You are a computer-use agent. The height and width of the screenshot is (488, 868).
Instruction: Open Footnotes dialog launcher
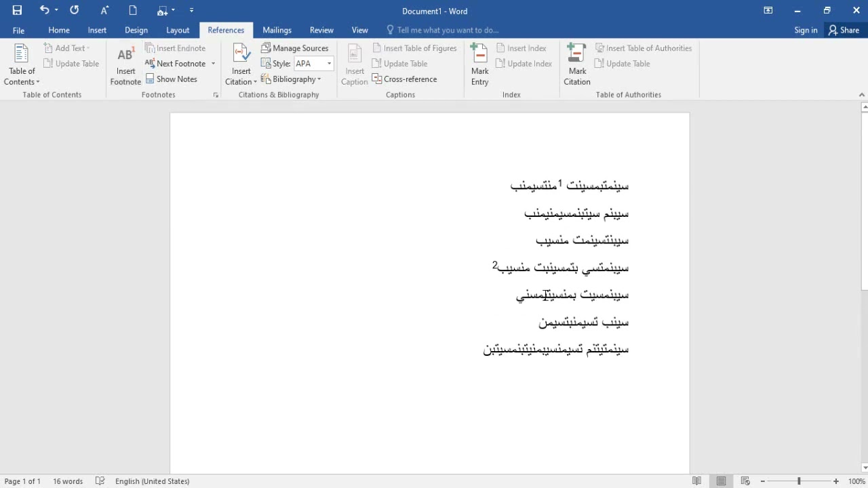click(216, 96)
